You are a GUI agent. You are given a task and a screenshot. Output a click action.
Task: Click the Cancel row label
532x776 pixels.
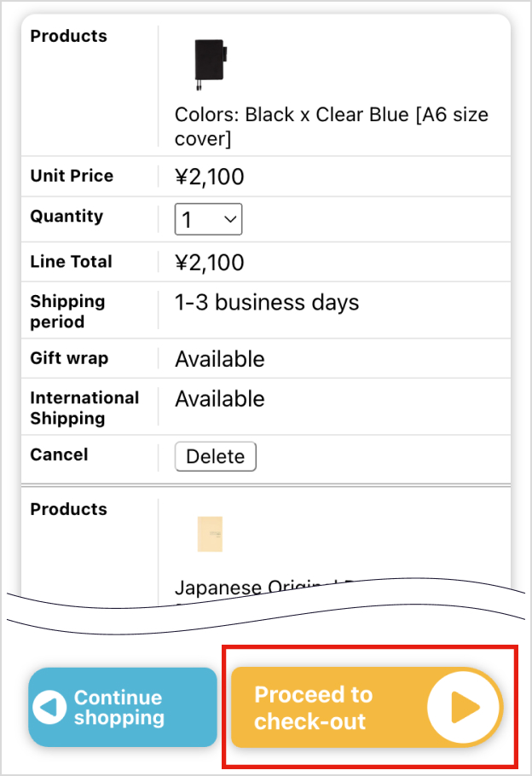pos(59,455)
